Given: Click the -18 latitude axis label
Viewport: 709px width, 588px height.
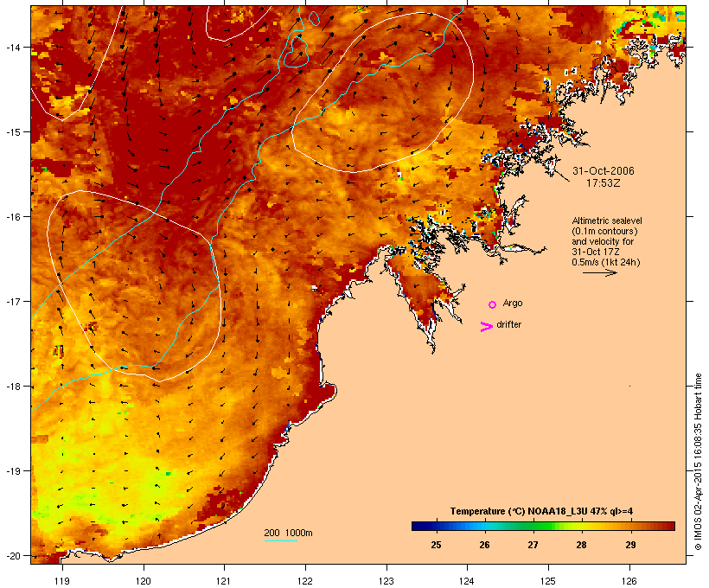Looking at the screenshot, I should point(13,387).
